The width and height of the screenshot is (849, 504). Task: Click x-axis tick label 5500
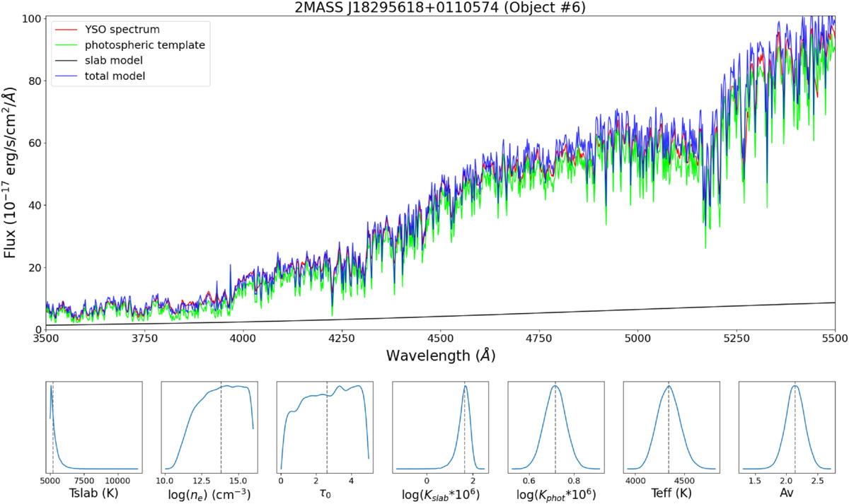[x=835, y=339]
